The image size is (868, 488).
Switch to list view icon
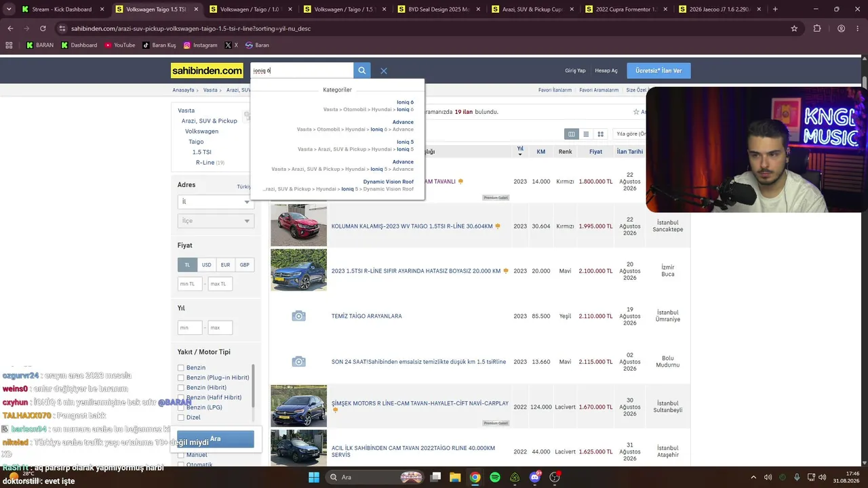click(586, 134)
